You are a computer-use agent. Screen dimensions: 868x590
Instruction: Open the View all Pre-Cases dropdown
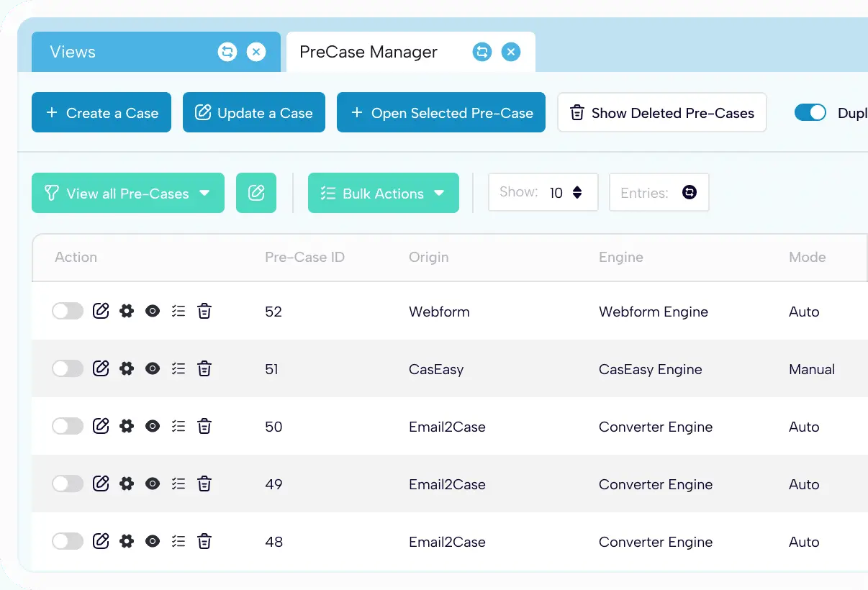(x=128, y=193)
